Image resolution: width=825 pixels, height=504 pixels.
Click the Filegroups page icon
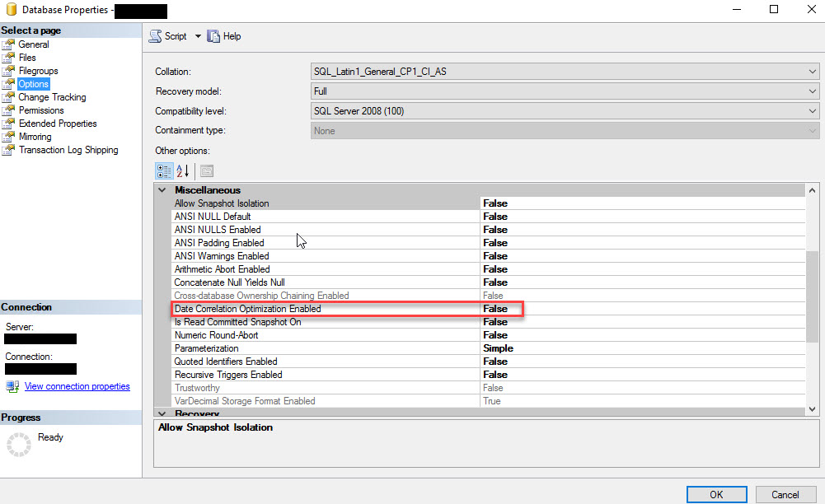pyautogui.click(x=9, y=71)
